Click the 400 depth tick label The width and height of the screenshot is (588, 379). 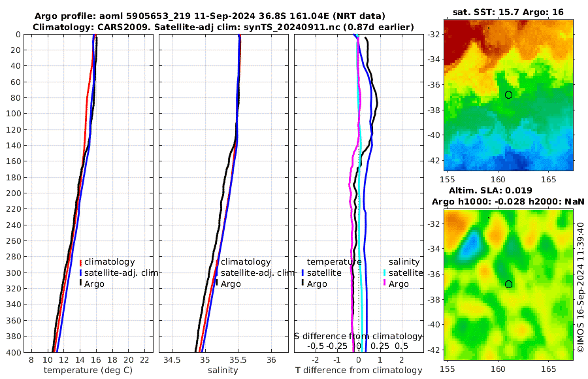(x=14, y=353)
